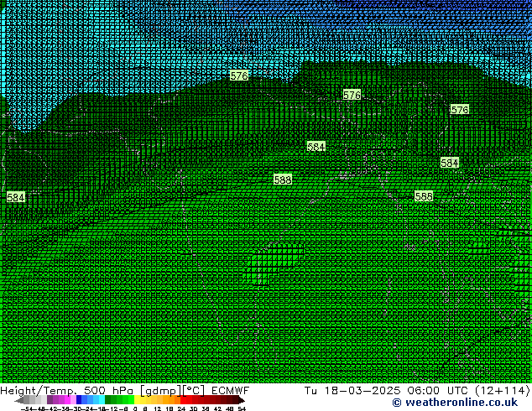Click the 576 label nearest the cyan area
The image size is (532, 411).
[x=239, y=75]
